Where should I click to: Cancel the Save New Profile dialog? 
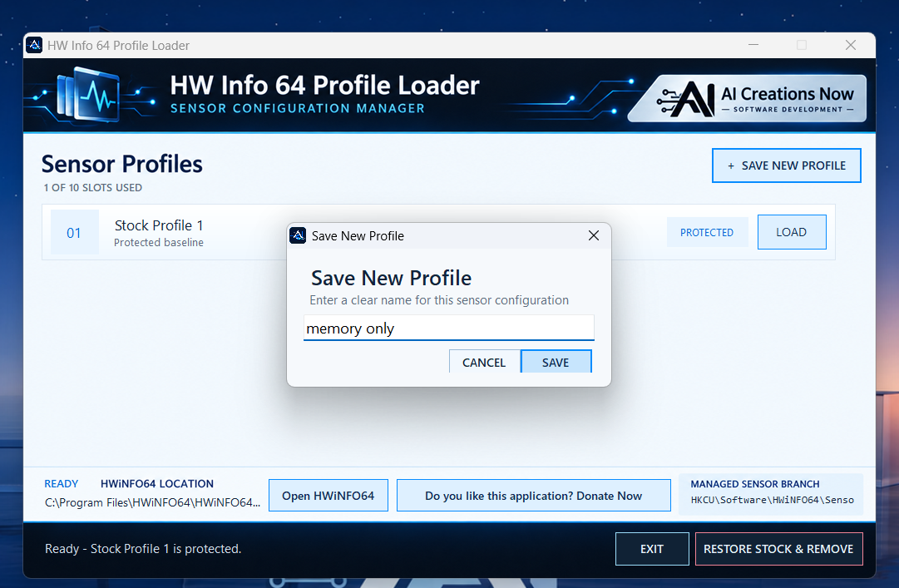tap(484, 362)
